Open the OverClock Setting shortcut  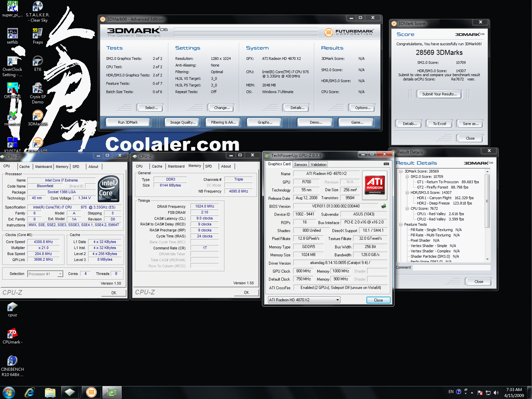[x=12, y=66]
